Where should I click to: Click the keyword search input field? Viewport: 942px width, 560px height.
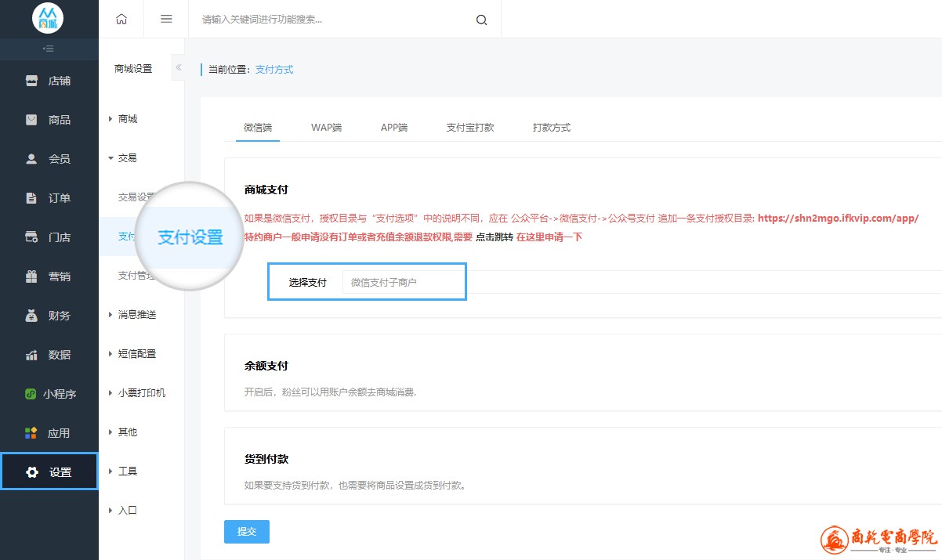[x=333, y=20]
